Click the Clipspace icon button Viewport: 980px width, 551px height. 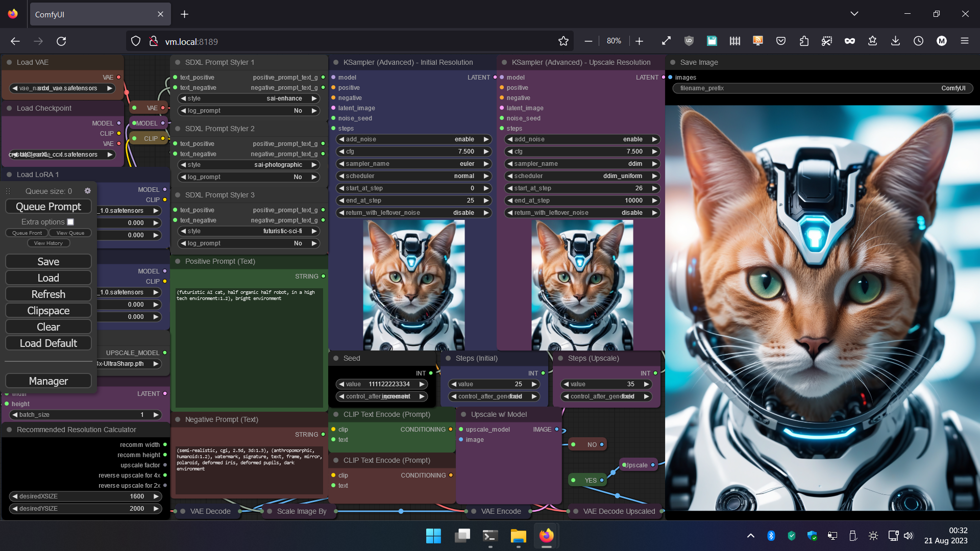tap(47, 311)
